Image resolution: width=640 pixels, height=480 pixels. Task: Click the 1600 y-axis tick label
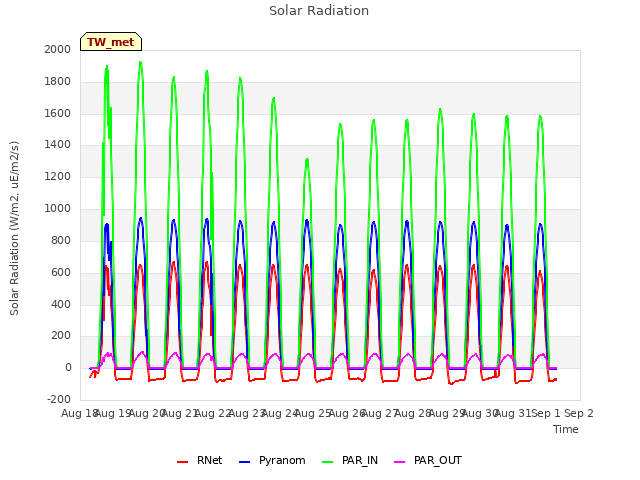tap(58, 113)
